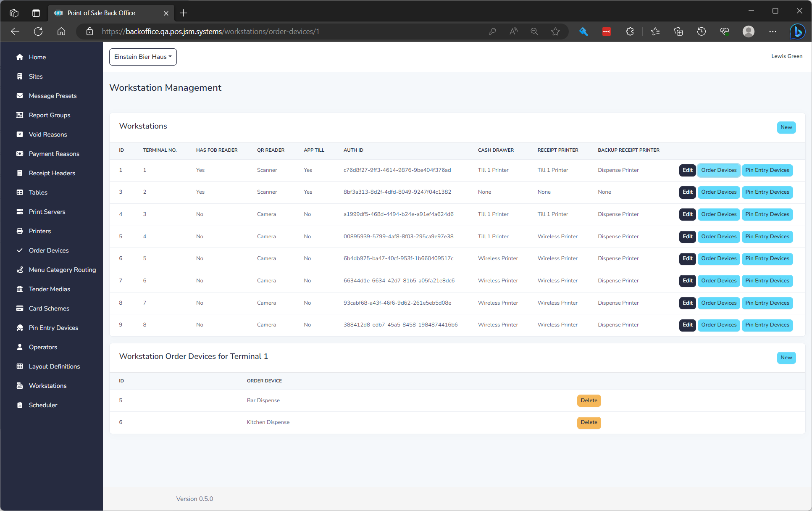This screenshot has height=511, width=812.
Task: Open Order Devices for workstation ID 6
Action: [718, 258]
